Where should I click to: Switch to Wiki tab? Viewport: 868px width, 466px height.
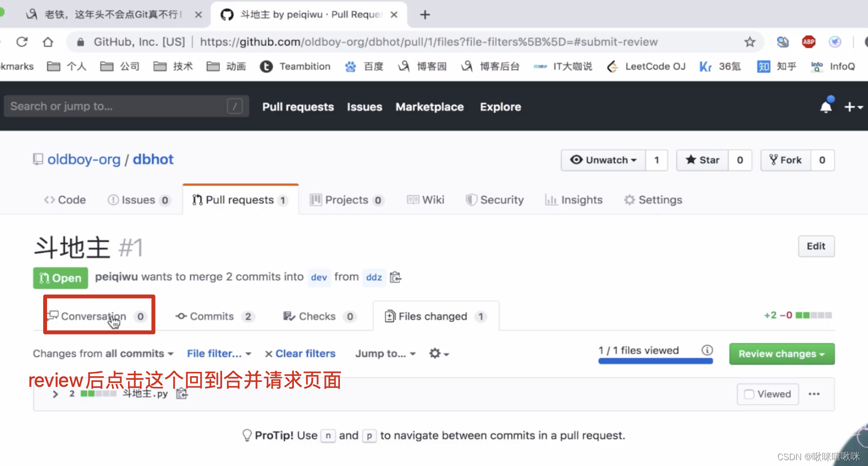point(426,200)
